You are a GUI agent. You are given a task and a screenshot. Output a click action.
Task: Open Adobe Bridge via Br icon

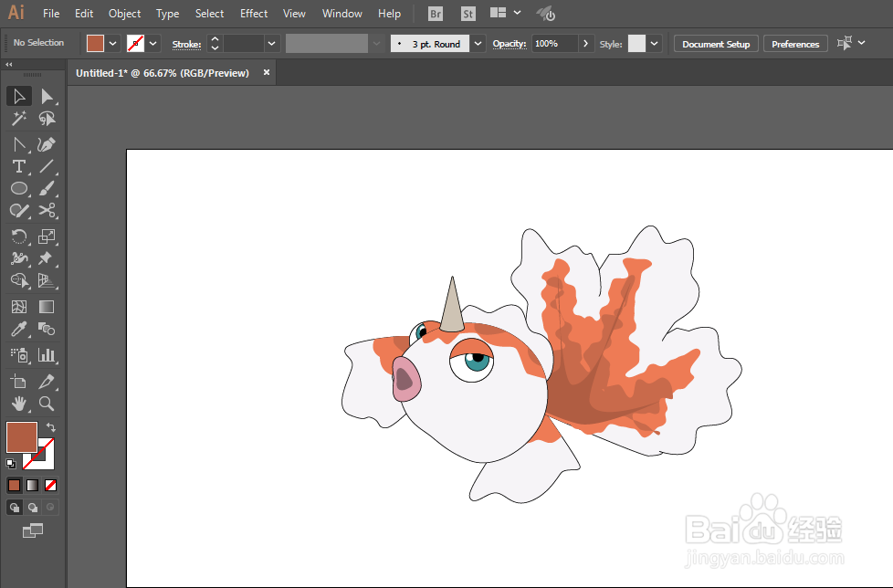(436, 14)
